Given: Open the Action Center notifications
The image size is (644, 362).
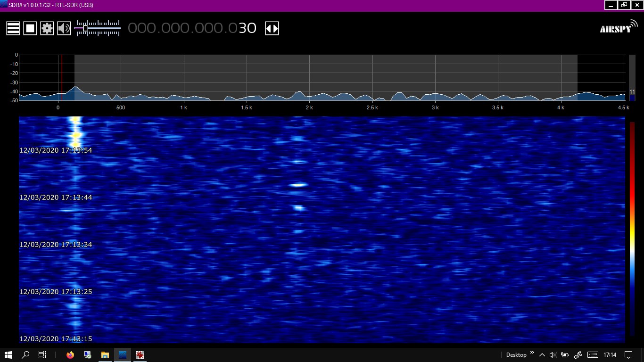Looking at the screenshot, I should pos(628,355).
